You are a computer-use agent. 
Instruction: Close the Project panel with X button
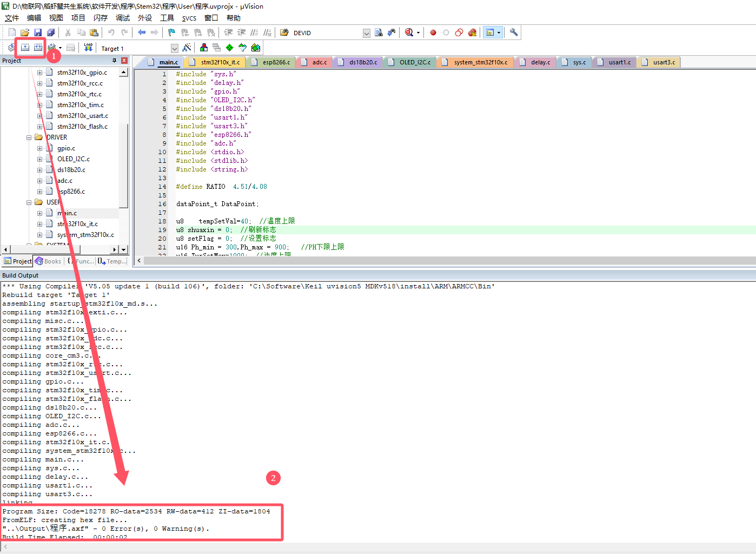(124, 61)
